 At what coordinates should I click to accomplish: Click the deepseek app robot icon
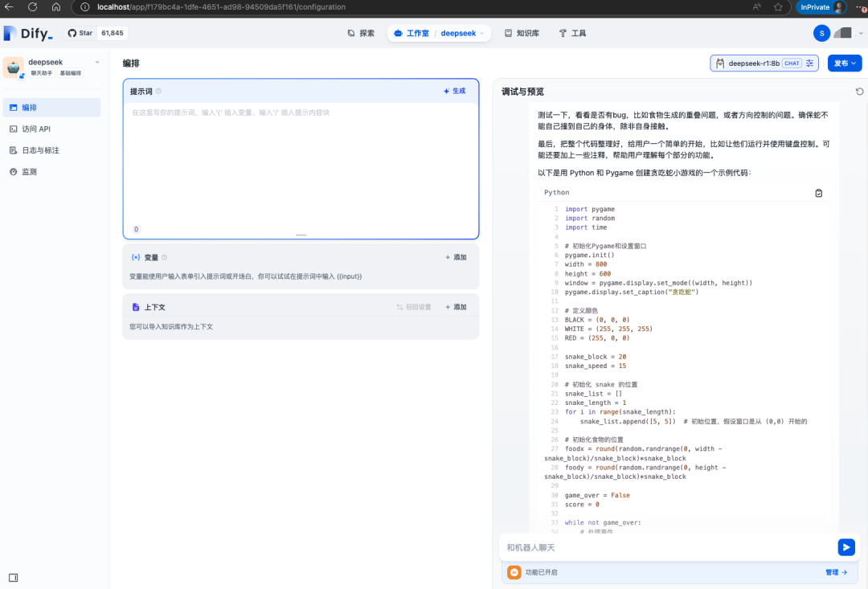[x=14, y=67]
